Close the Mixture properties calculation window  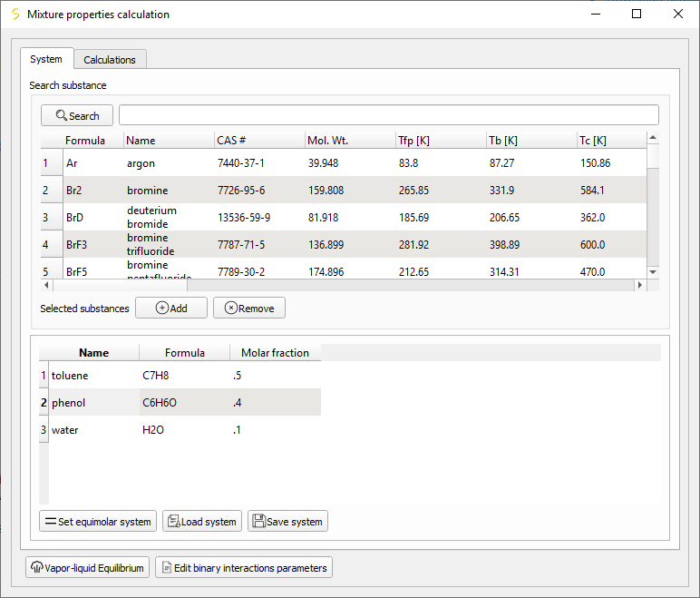click(677, 14)
